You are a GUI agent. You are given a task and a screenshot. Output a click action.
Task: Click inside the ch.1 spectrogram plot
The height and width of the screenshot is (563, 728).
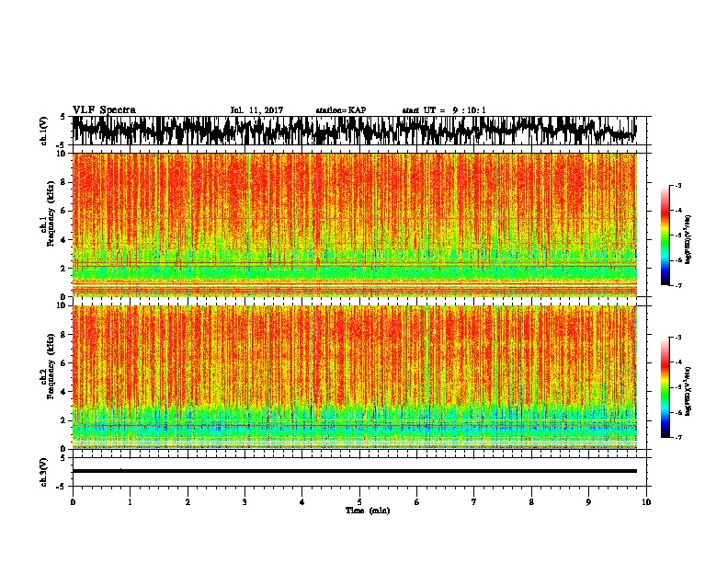coord(354,224)
